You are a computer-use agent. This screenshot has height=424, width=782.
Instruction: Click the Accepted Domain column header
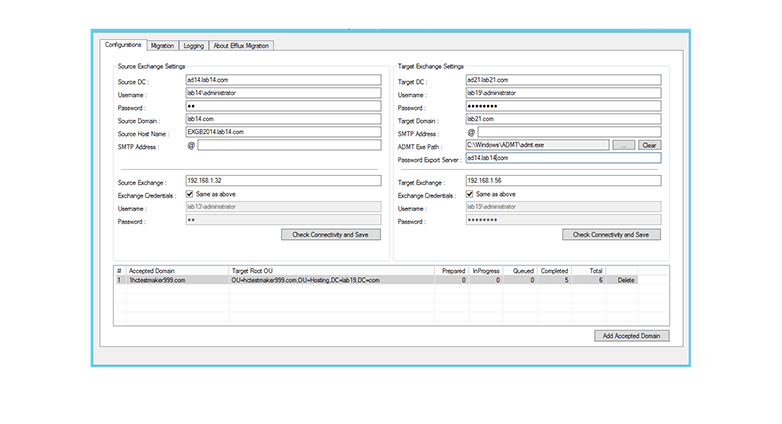[178, 271]
